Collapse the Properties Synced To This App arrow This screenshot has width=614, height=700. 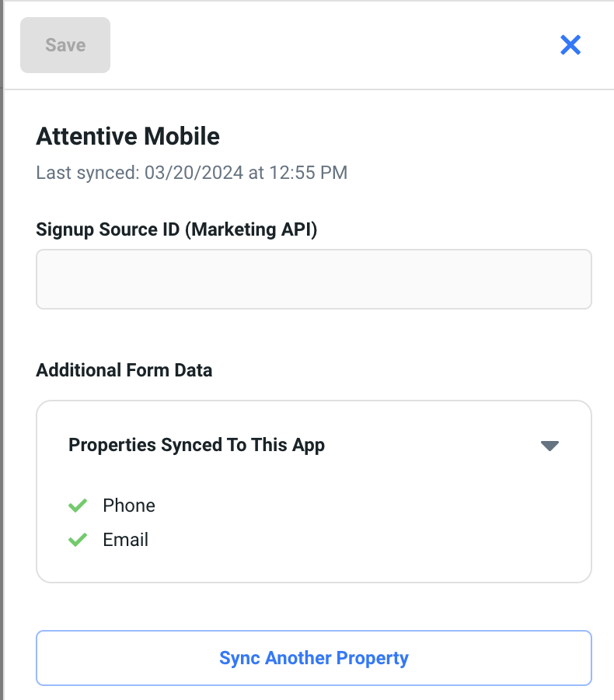coord(549,446)
